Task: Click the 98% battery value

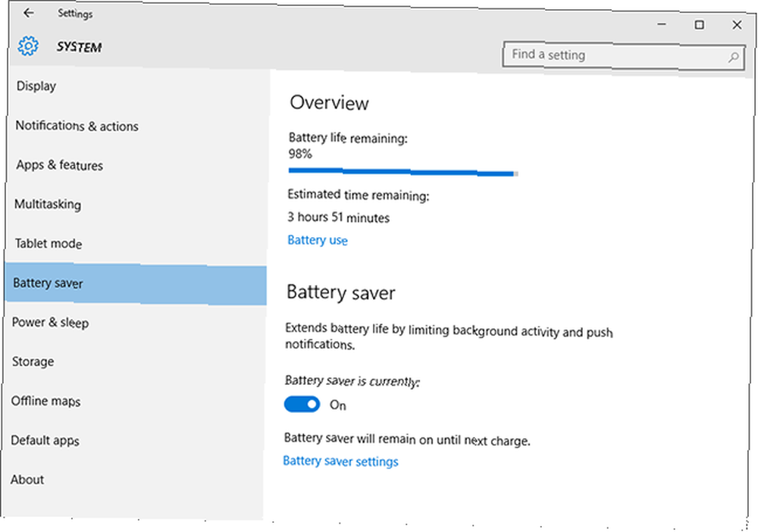Action: (x=300, y=154)
